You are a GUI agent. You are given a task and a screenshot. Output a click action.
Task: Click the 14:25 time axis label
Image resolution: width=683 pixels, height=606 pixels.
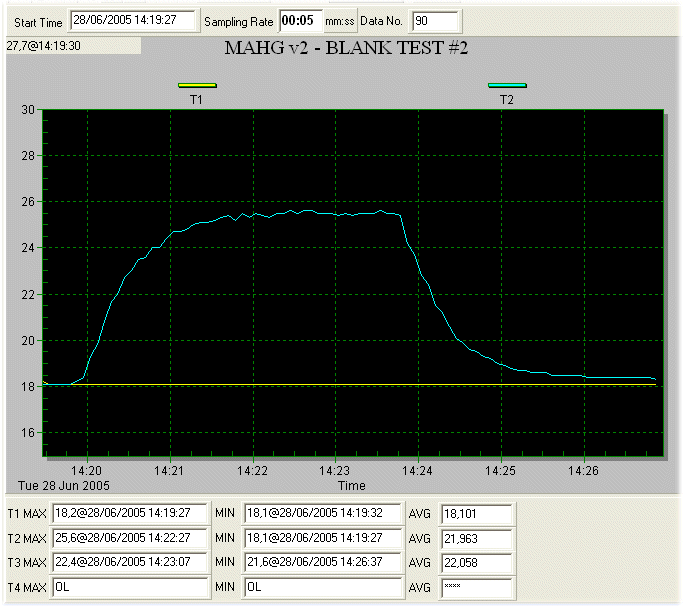pos(500,471)
